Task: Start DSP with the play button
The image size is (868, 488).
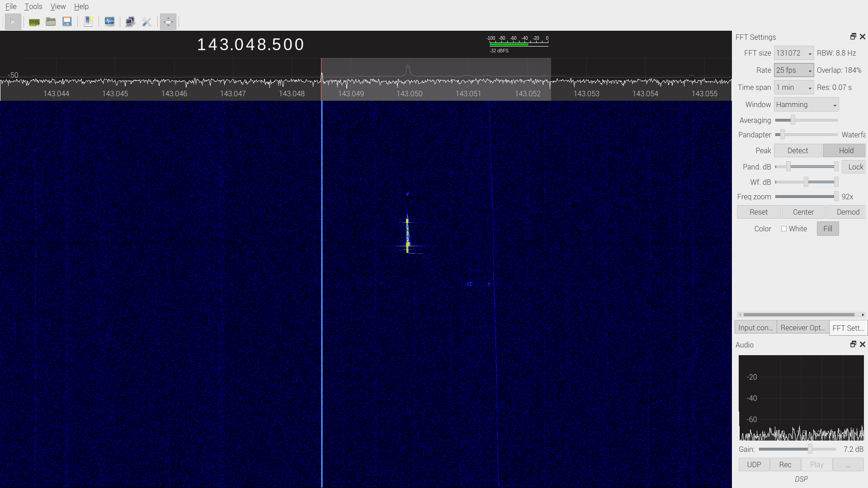Action: coord(13,22)
